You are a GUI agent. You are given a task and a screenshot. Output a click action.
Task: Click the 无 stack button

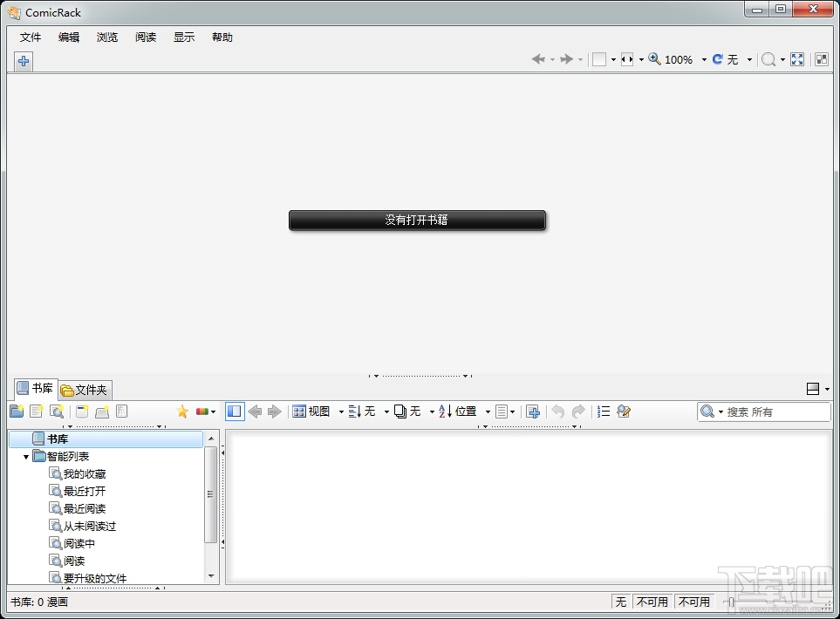pos(407,412)
